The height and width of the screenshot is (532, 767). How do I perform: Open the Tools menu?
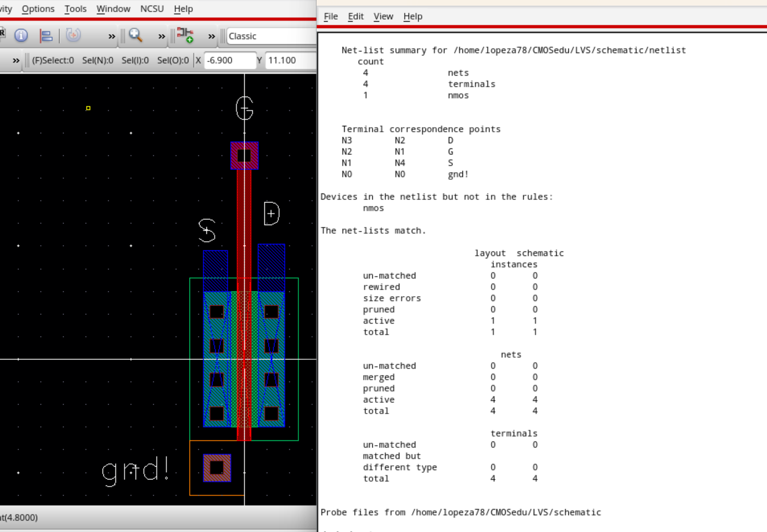click(75, 9)
